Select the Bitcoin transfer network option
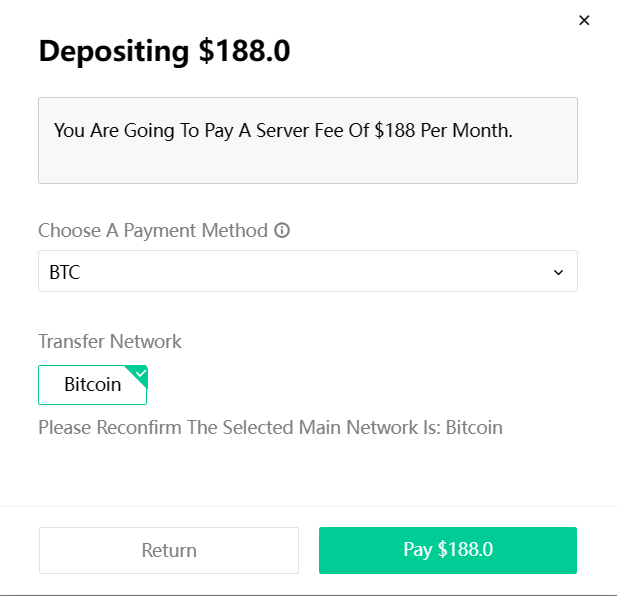This screenshot has width=617, height=596. (92, 385)
